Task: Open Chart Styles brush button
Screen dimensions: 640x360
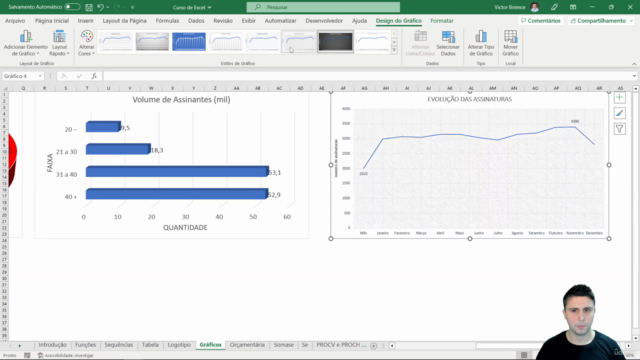Action: [x=619, y=113]
